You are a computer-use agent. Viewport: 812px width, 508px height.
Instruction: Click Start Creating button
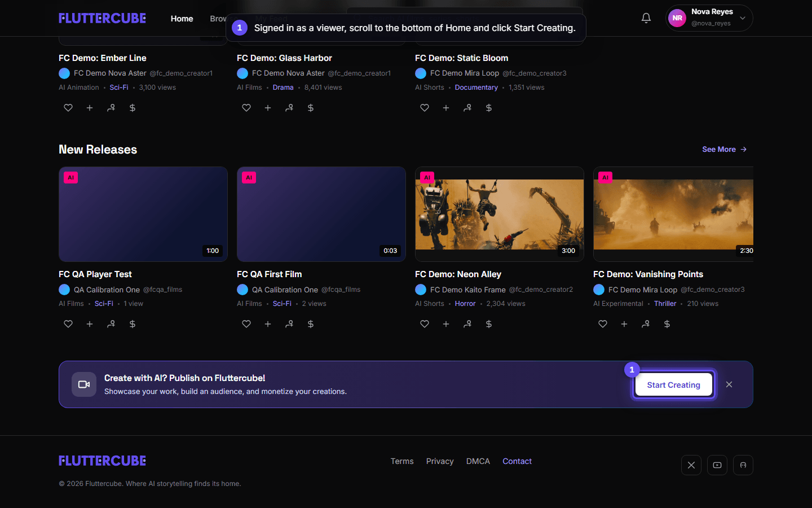coord(674,385)
